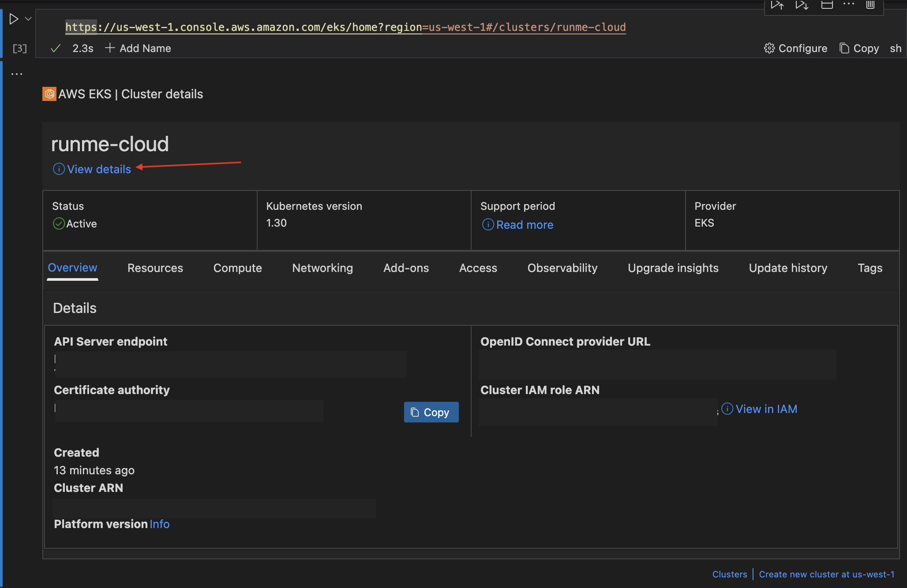The width and height of the screenshot is (907, 588).
Task: Open the Observability tab
Action: [x=562, y=268]
